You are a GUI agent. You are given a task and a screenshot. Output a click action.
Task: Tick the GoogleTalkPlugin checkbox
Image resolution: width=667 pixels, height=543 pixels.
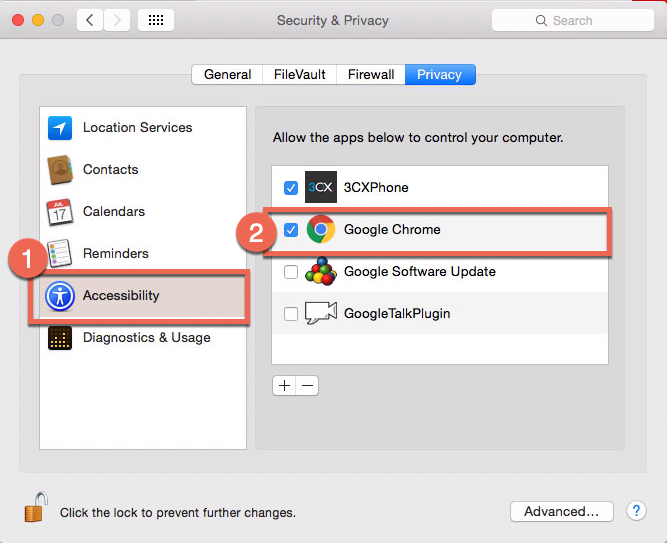click(x=291, y=314)
